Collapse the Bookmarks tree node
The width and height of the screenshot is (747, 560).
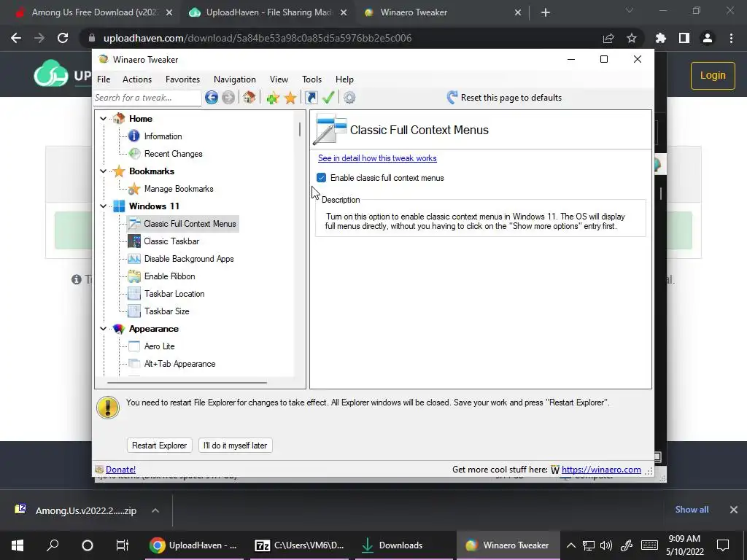[x=104, y=171]
